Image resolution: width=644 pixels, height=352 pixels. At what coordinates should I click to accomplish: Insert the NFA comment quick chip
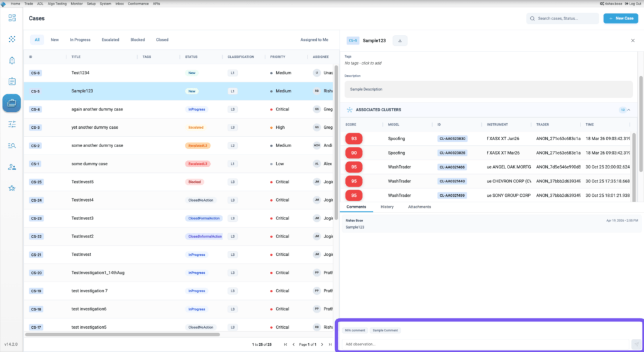(x=355, y=330)
